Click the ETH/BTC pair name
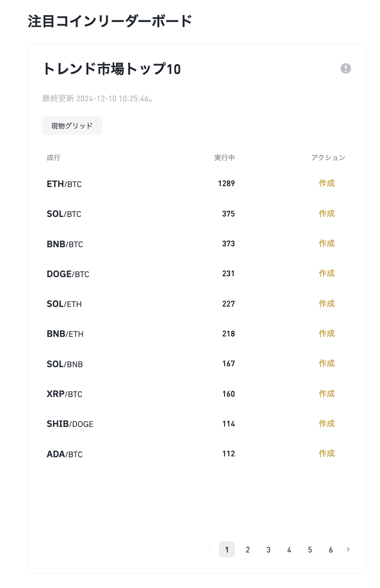Image resolution: width=380 pixels, height=588 pixels. coord(64,184)
